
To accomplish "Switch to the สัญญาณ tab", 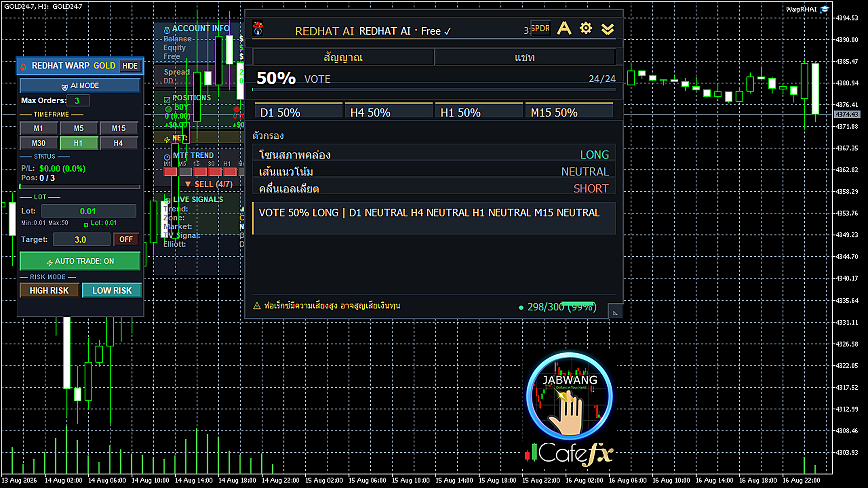I will click(343, 57).
